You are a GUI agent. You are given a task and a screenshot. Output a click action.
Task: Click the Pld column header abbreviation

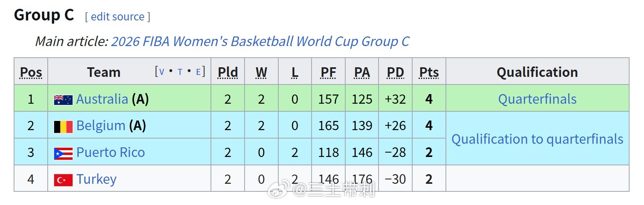[x=228, y=72]
